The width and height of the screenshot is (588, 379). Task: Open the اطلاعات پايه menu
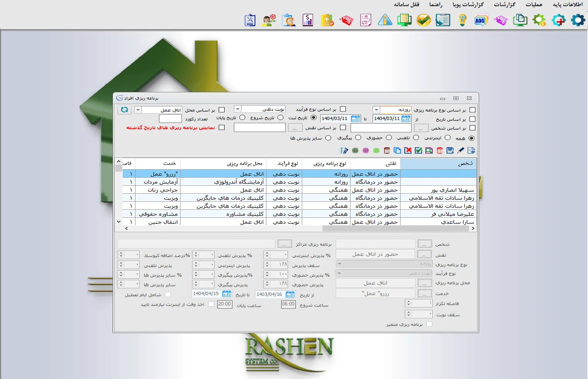[x=568, y=4]
